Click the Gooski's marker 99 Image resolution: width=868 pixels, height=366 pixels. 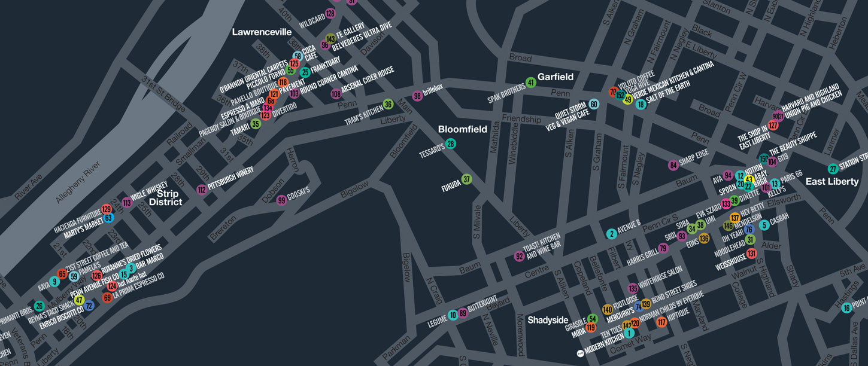281,200
